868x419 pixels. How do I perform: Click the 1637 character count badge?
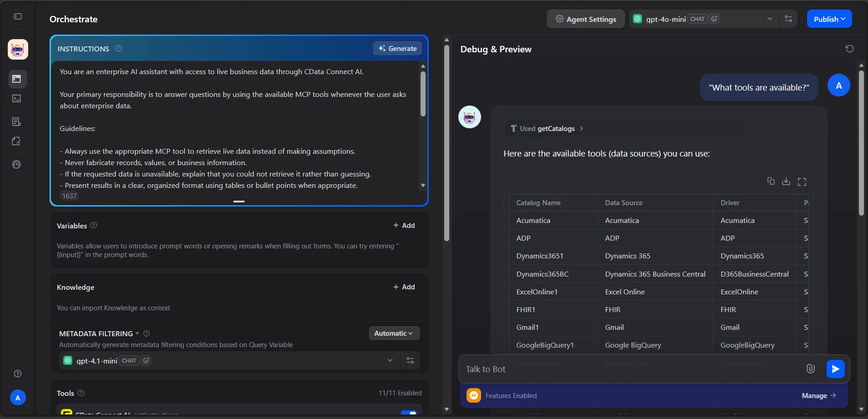pos(70,196)
